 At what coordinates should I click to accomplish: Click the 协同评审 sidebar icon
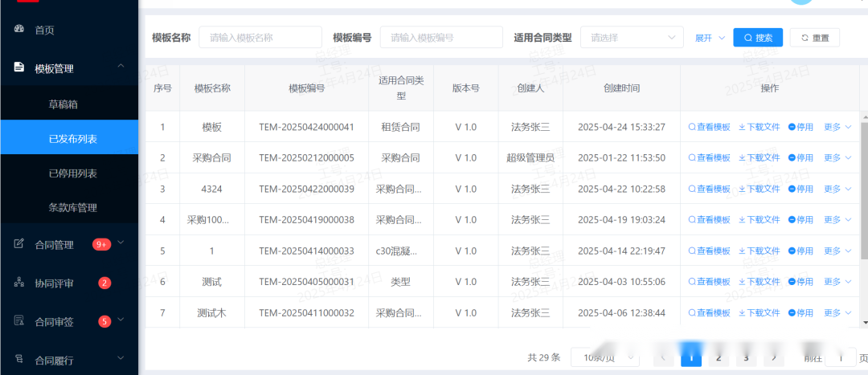pos(18,283)
